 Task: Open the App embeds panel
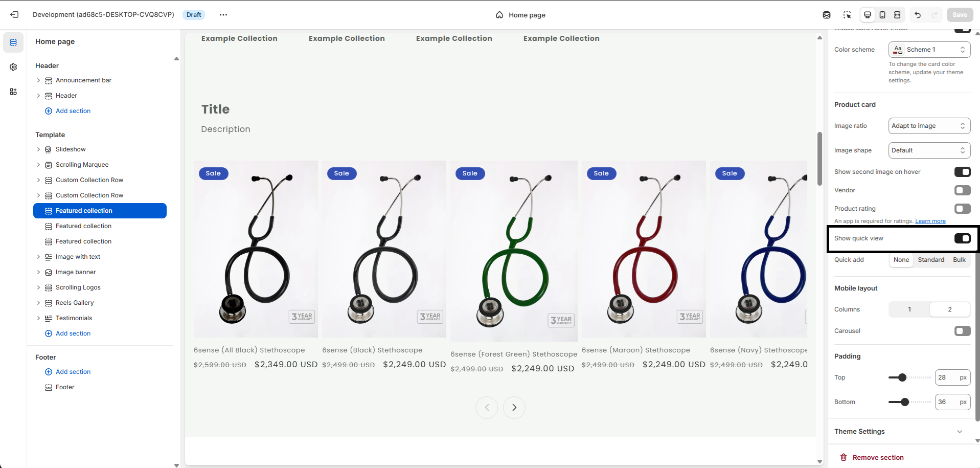click(13, 92)
